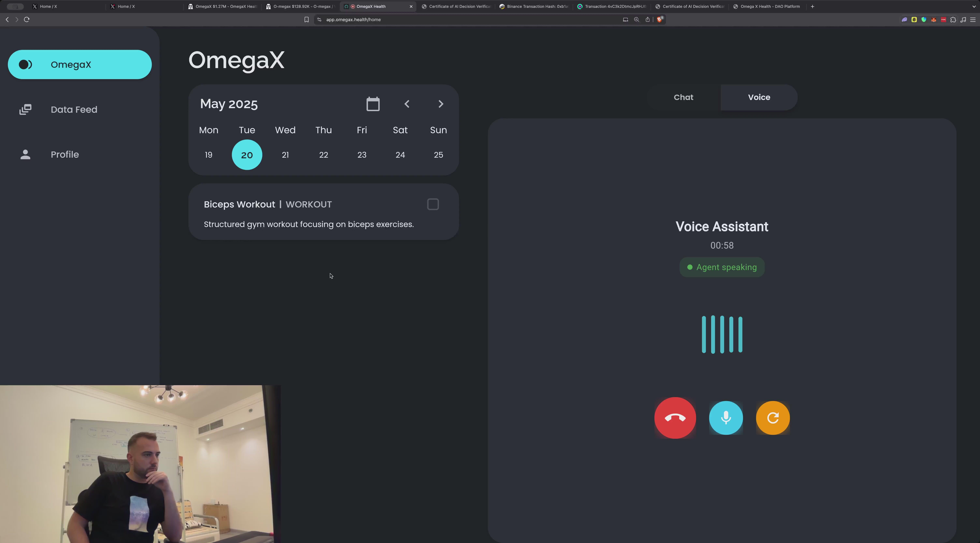This screenshot has height=543, width=980.
Task: Select Wednesday 21 in calendar
Action: (285, 155)
